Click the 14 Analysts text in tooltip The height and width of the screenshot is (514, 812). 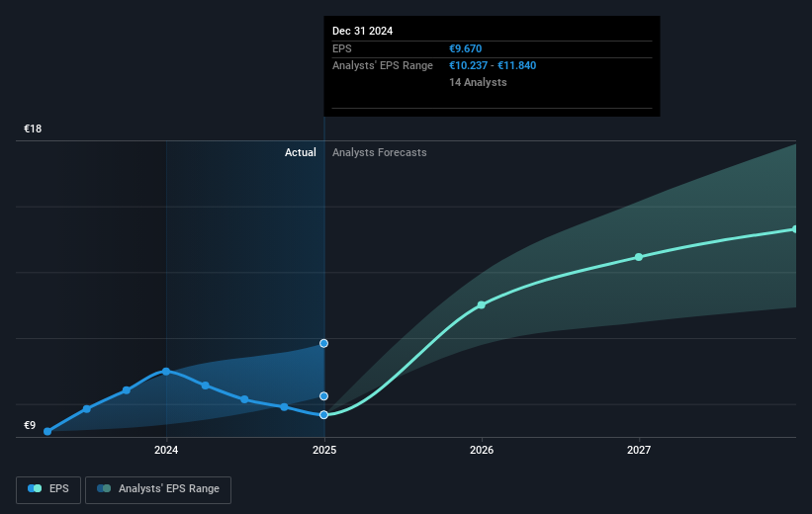point(478,82)
